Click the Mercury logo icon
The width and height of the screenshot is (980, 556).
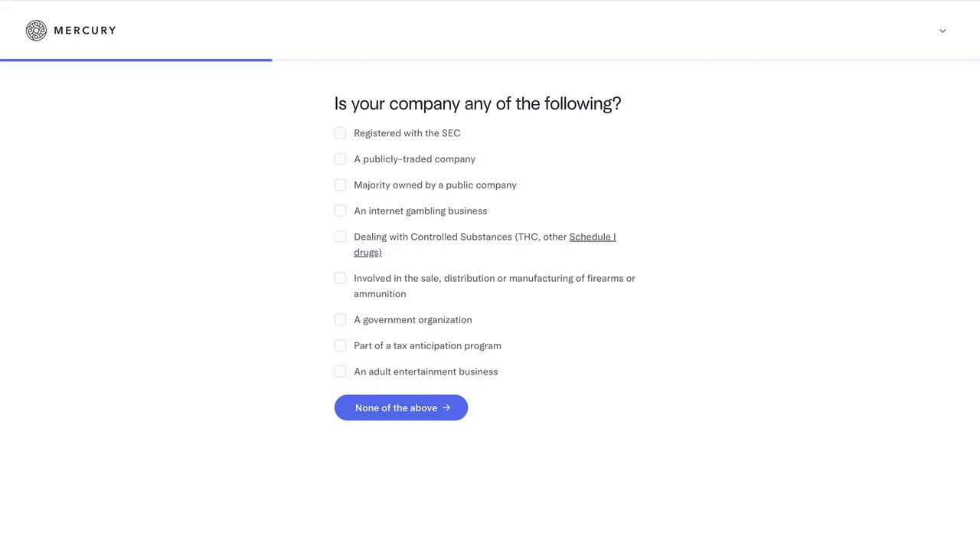[36, 31]
